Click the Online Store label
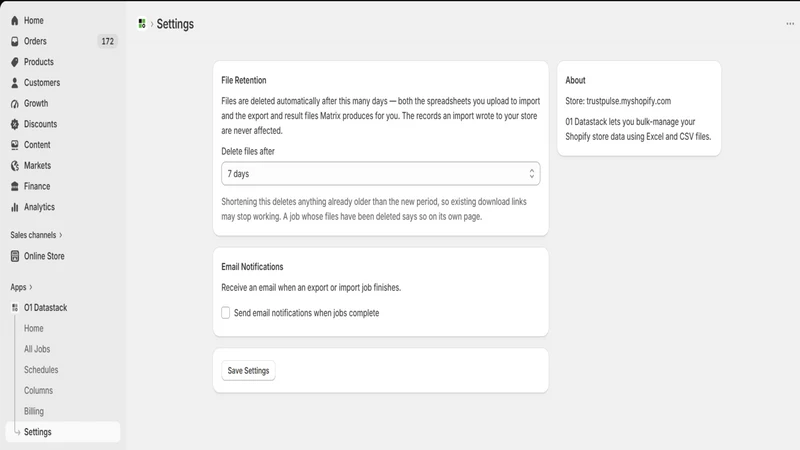The width and height of the screenshot is (800, 450). pyautogui.click(x=44, y=256)
